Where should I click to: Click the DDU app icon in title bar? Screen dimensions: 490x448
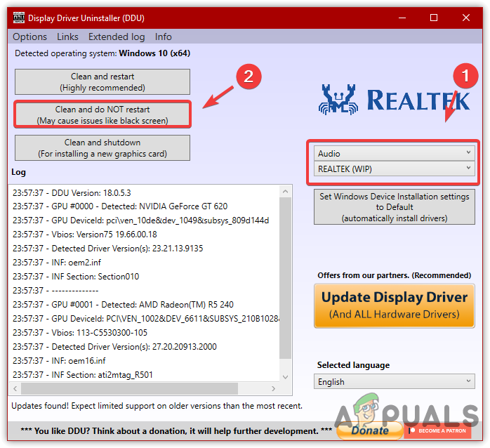19,18
